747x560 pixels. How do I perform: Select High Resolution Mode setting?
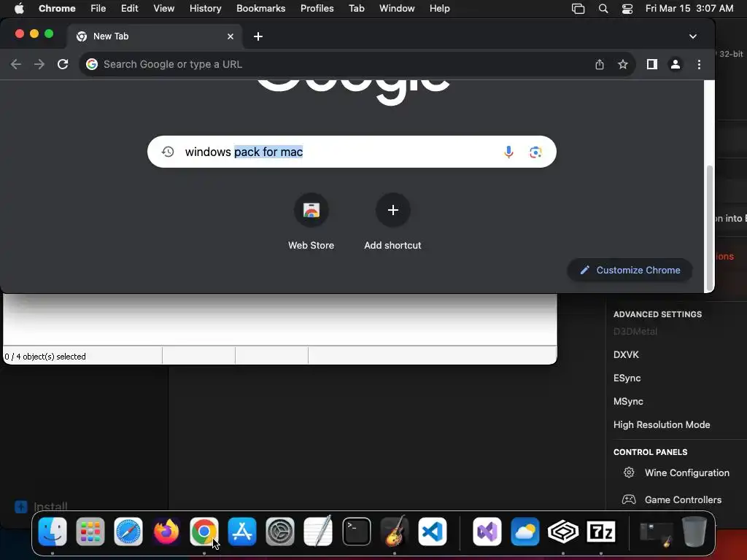pos(662,425)
